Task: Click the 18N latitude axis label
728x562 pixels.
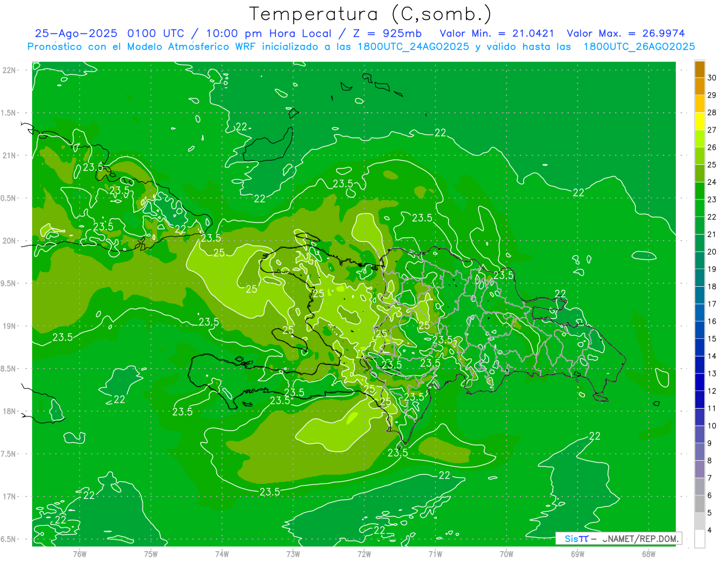Action: [x=10, y=411]
